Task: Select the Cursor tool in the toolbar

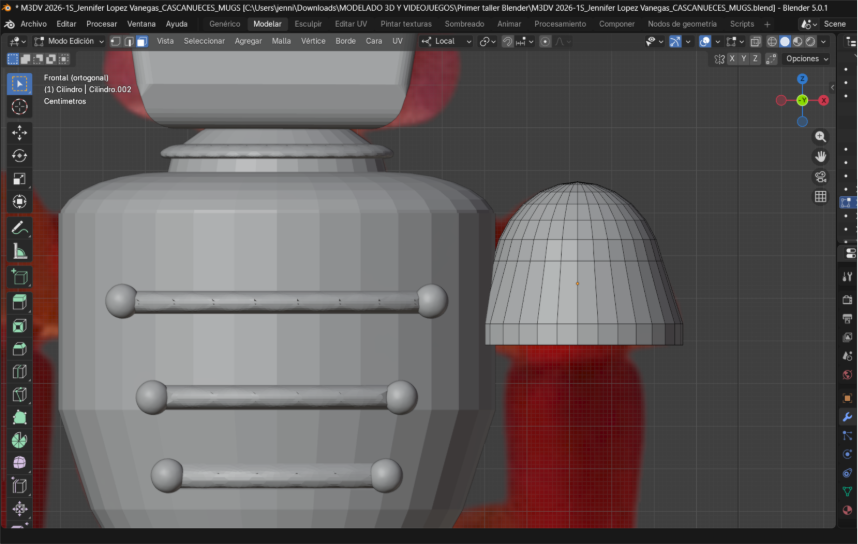Action: (19, 107)
